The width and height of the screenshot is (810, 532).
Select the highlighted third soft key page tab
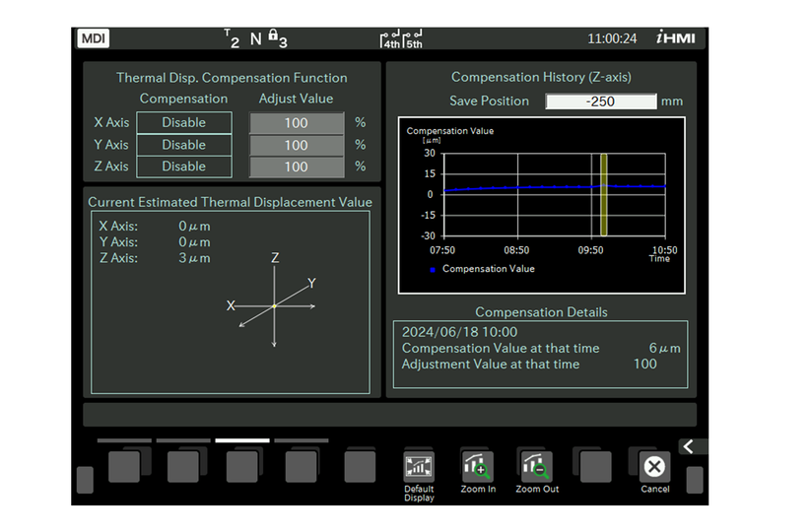[x=242, y=440]
